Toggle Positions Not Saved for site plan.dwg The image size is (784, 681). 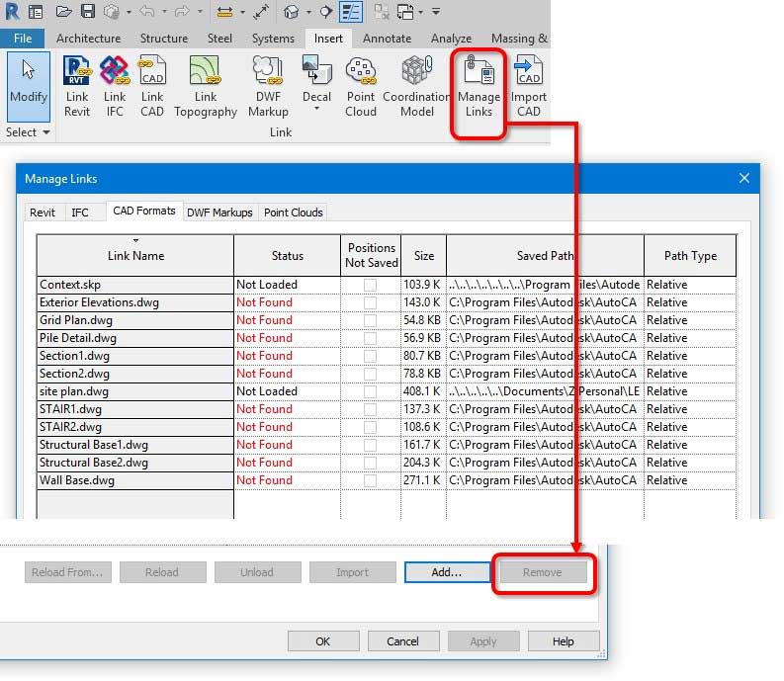370,391
